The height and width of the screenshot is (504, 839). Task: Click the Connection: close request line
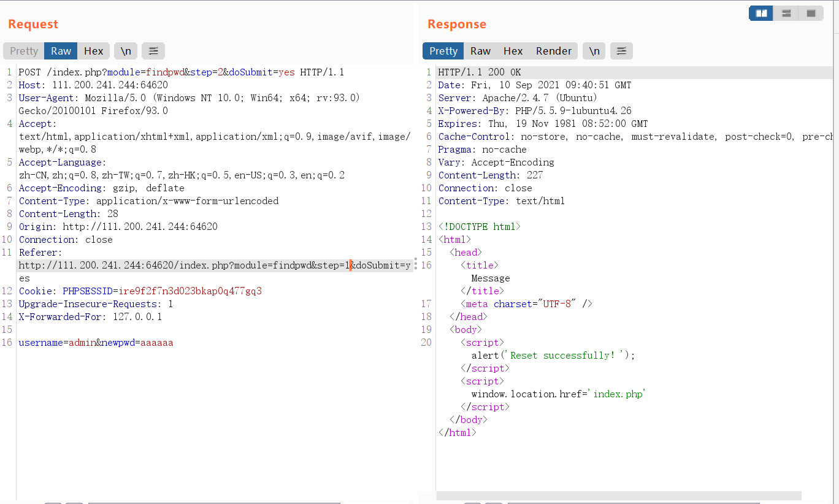pos(66,240)
